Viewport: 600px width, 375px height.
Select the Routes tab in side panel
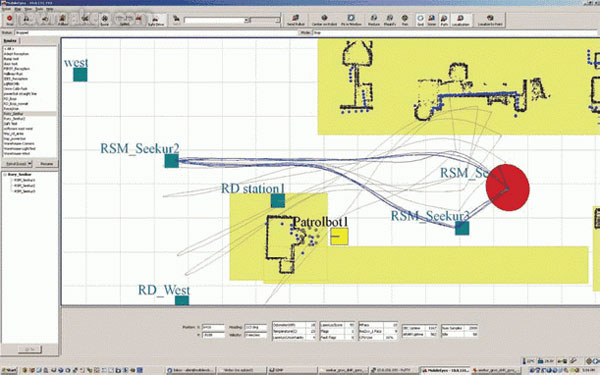point(10,41)
